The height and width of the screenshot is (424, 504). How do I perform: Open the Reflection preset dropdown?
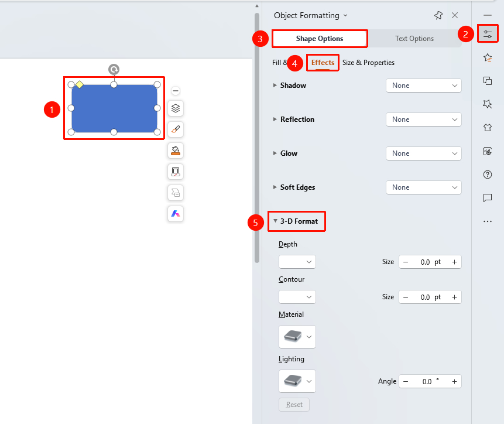tap(424, 119)
